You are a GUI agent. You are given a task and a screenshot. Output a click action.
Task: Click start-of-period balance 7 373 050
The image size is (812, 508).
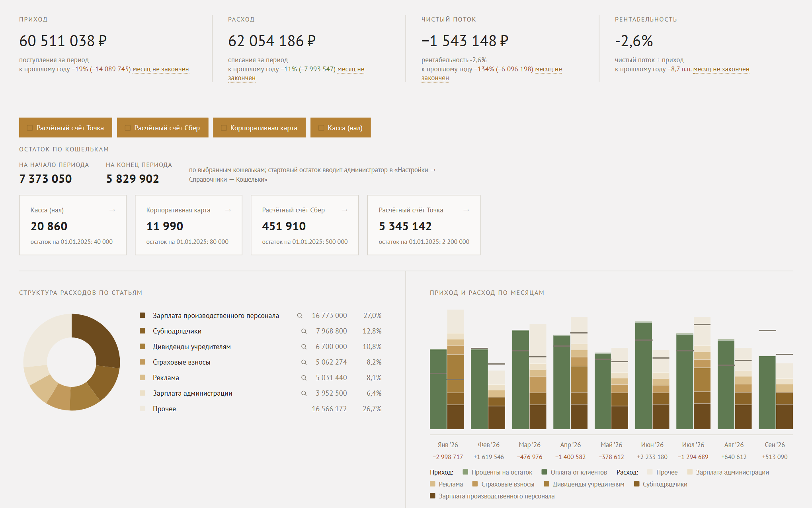(46, 179)
